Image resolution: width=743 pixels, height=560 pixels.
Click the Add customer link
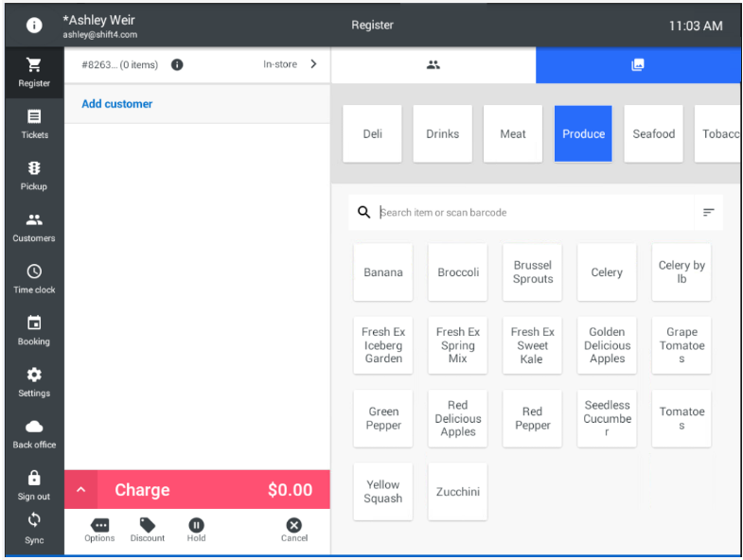point(116,104)
